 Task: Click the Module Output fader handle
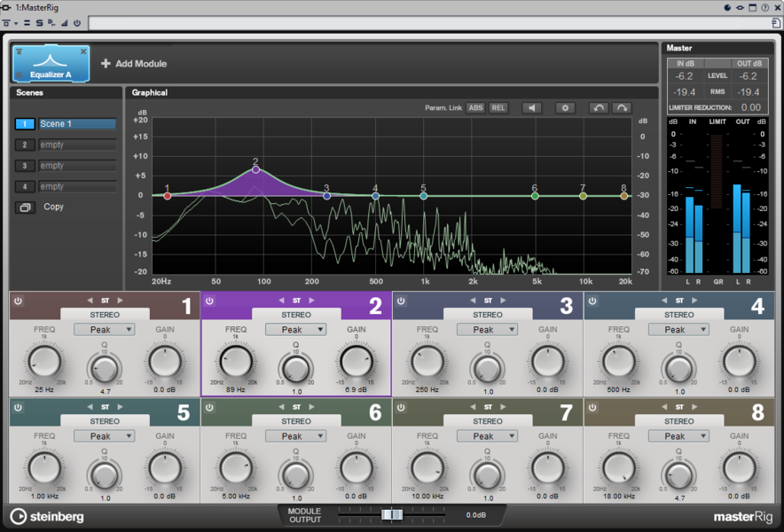(392, 514)
